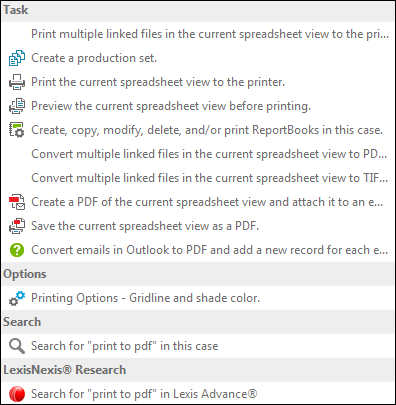The image size is (396, 405).
Task: Click the red Lexis Advance sphere icon
Action: 17,394
